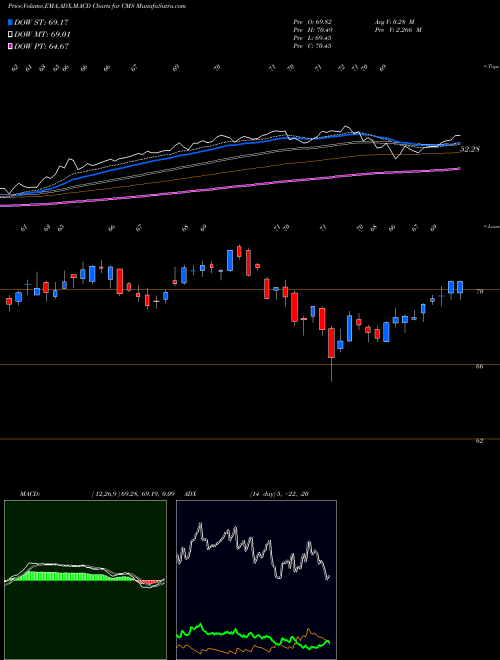The width and height of the screenshot is (500, 660).
Task: Click the 52.28 label on the EMA chart
Action: click(470, 149)
